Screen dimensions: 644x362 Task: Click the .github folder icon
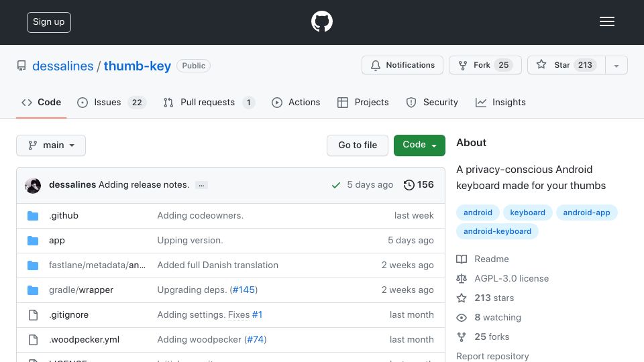(x=33, y=216)
